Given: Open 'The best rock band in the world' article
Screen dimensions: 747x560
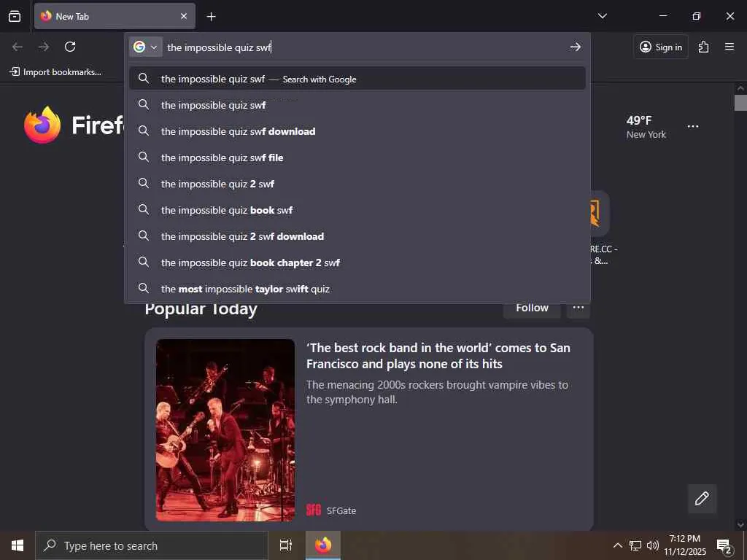Looking at the screenshot, I should [438, 356].
